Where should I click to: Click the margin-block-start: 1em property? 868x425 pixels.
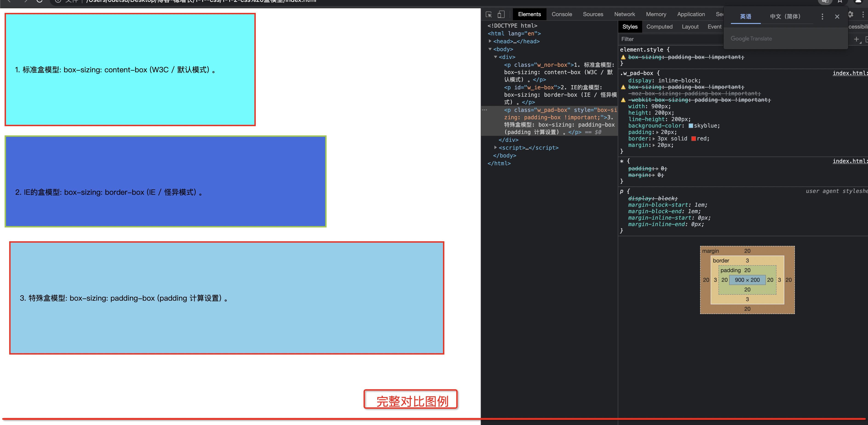tap(667, 205)
